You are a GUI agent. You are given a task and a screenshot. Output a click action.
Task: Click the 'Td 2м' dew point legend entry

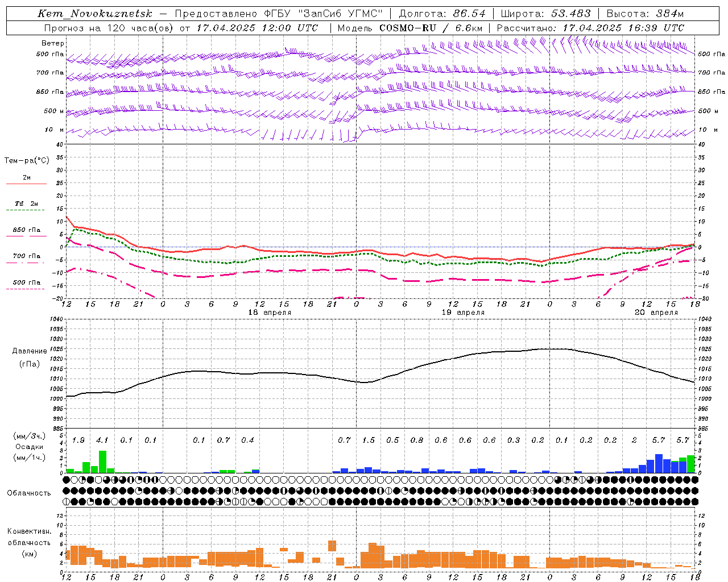point(27,203)
